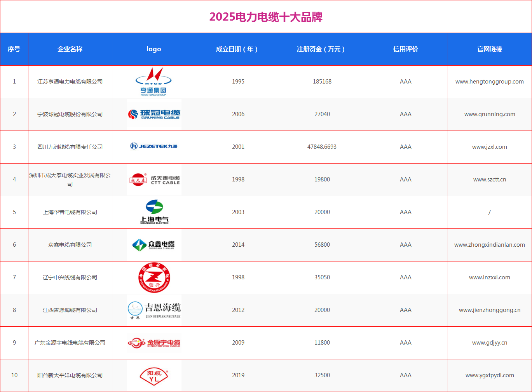Image resolution: width=532 pixels, height=392 pixels.
Task: Open the www.qrunning.com link
Action: tap(489, 114)
